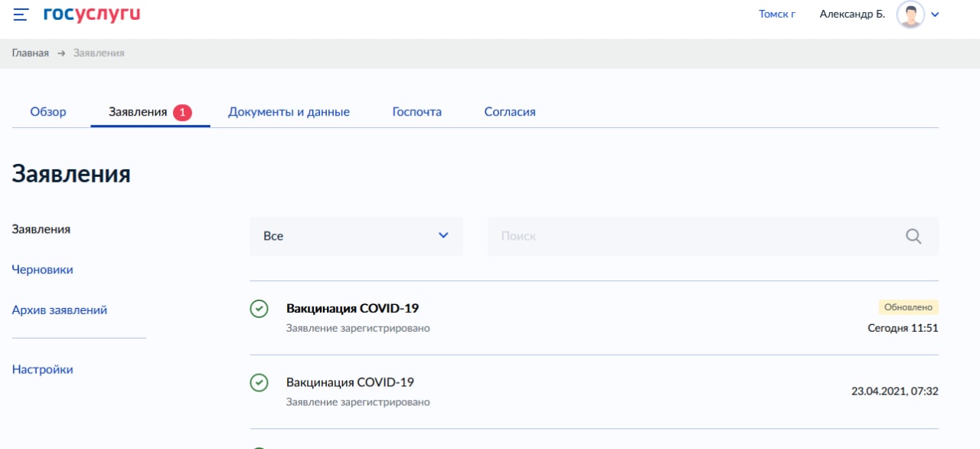Open the "Все" filter dropdown
This screenshot has width=980, height=449.
click(x=356, y=236)
